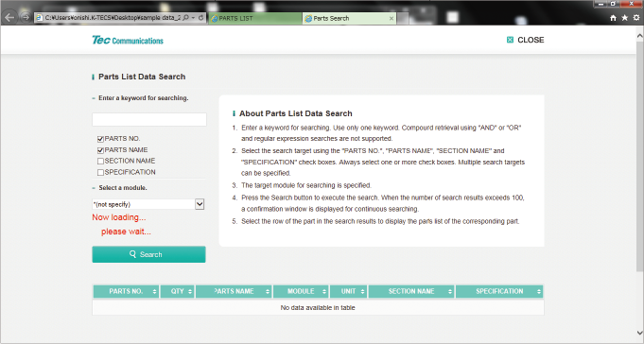The height and width of the screenshot is (344, 644).
Task: Click 'About Parts List Data Search' heading
Action: point(296,113)
